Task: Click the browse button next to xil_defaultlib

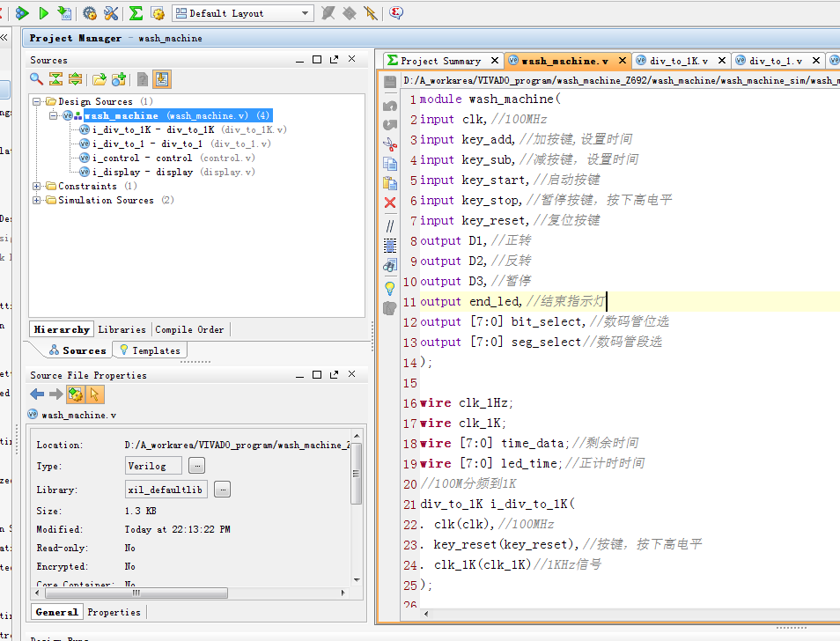Action: pos(223,490)
